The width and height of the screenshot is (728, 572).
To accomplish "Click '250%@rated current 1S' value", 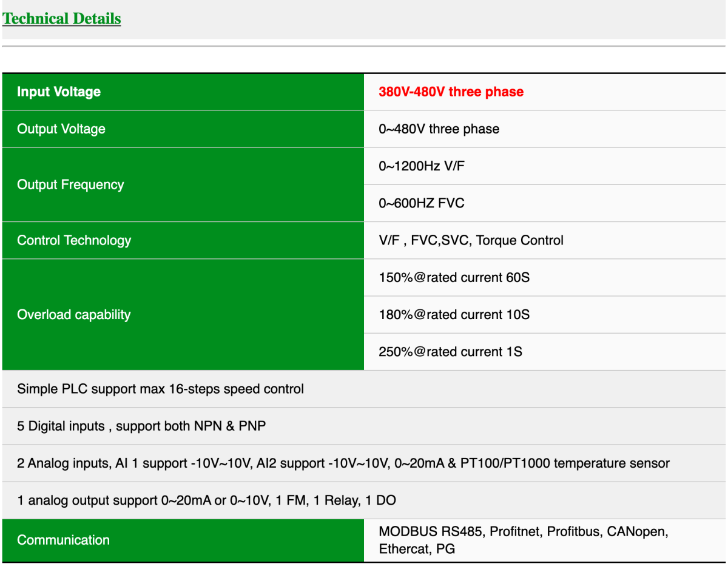I will point(450,352).
